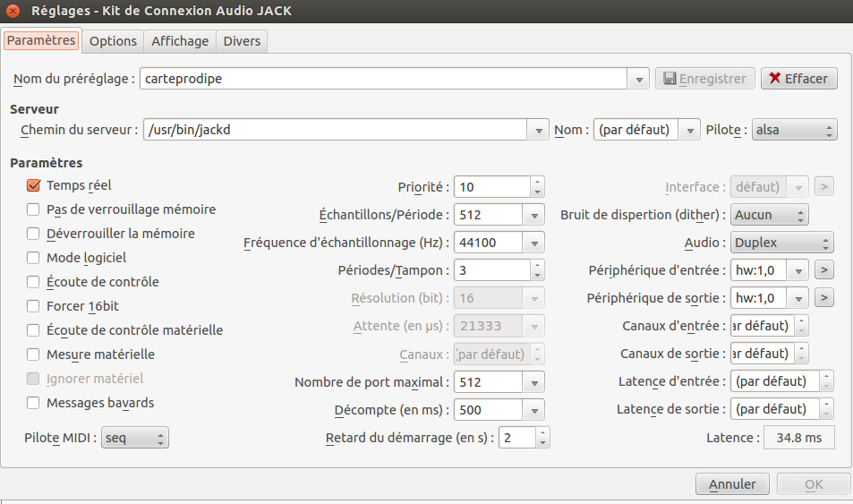Click the Latence d'entrée spinner arrows

826,381
